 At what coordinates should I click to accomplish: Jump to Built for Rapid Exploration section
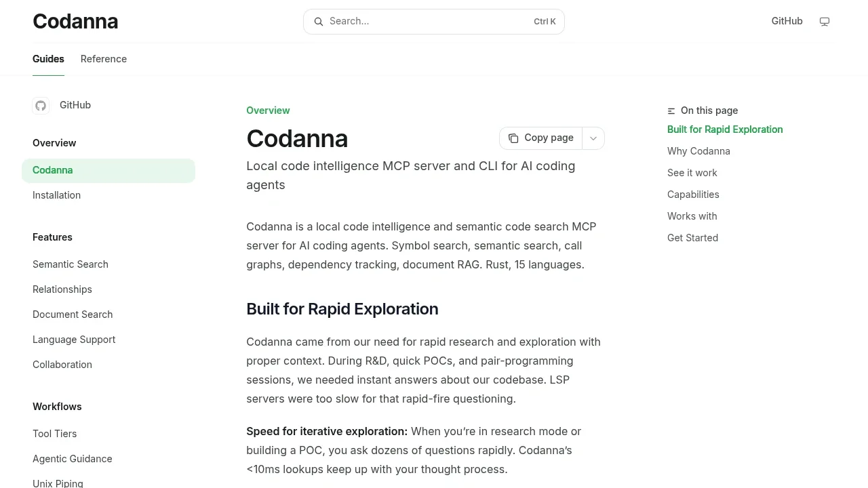(725, 129)
